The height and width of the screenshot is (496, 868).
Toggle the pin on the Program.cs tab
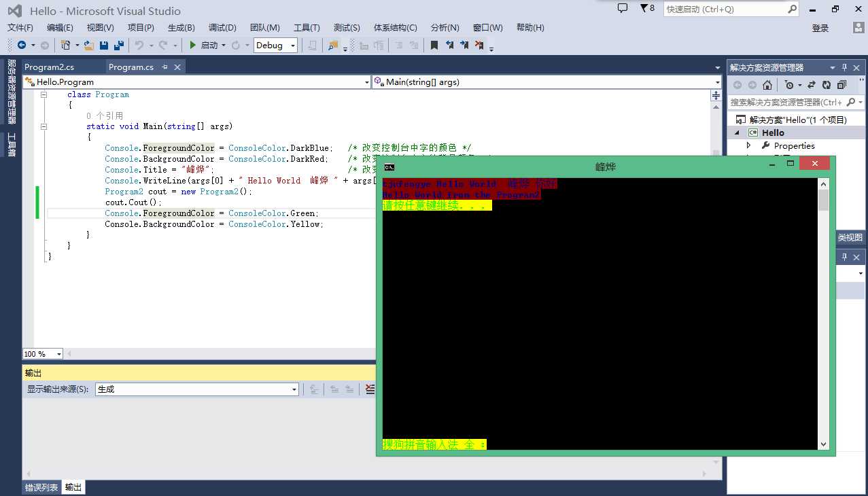point(165,67)
